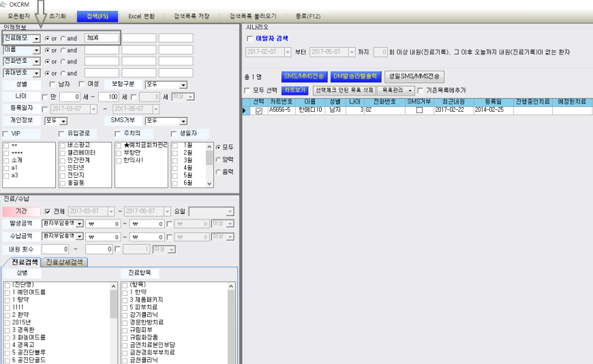Enable the 유입경로 checkbox
This screenshot has width=593, height=364.
tap(61, 134)
